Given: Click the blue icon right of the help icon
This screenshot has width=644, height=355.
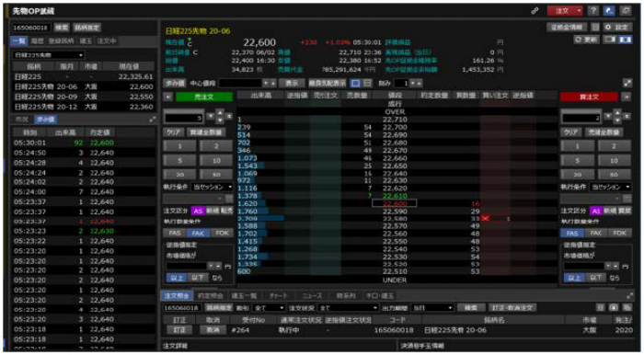Looking at the screenshot, I should click(610, 11).
